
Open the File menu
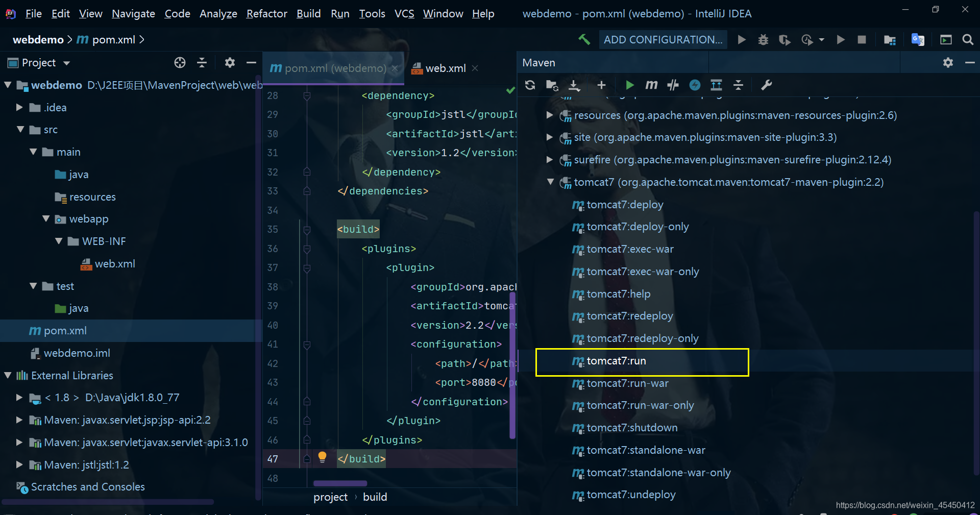pos(33,13)
